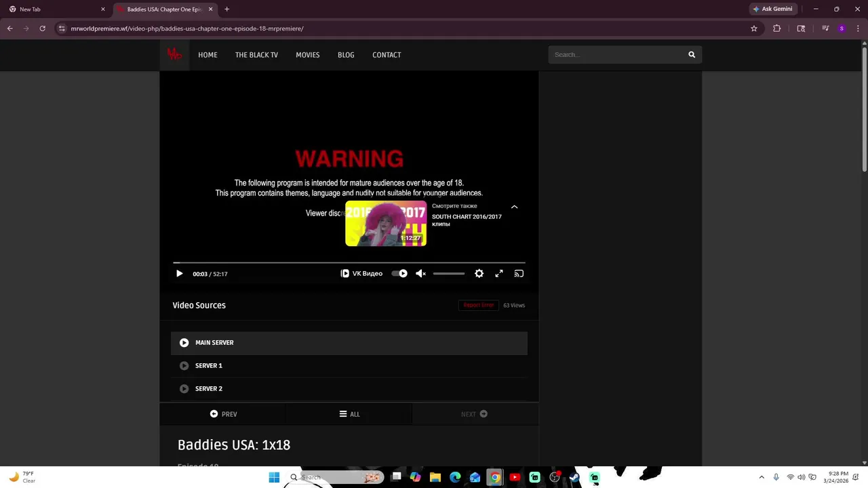
Task: Close the New Tab tab
Action: [103, 9]
